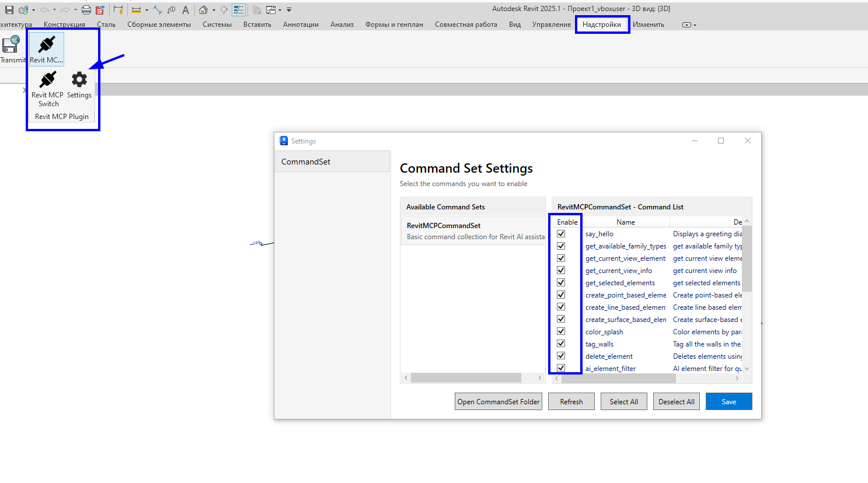
Task: Toggle the Thin Lines icon
Action: pos(239,10)
